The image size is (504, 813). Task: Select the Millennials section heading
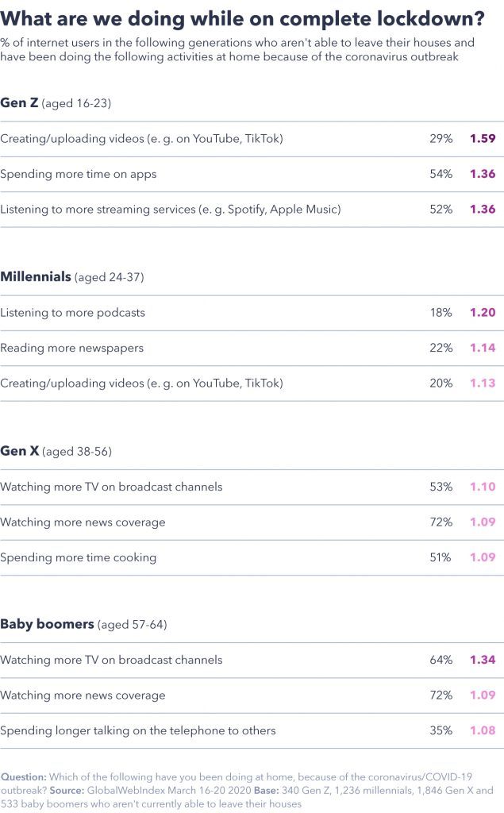click(72, 277)
